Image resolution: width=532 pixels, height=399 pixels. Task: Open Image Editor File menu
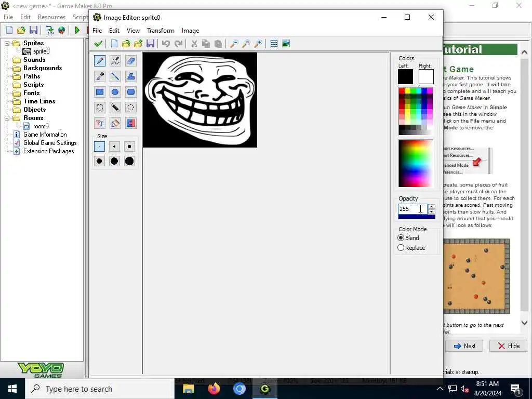[97, 31]
